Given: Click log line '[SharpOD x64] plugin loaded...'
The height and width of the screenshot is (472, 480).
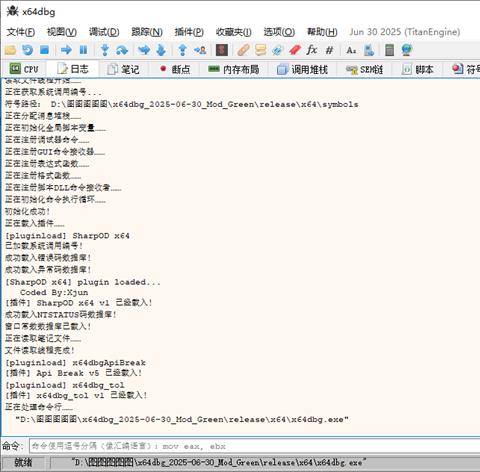Looking at the screenshot, I should (x=83, y=282).
